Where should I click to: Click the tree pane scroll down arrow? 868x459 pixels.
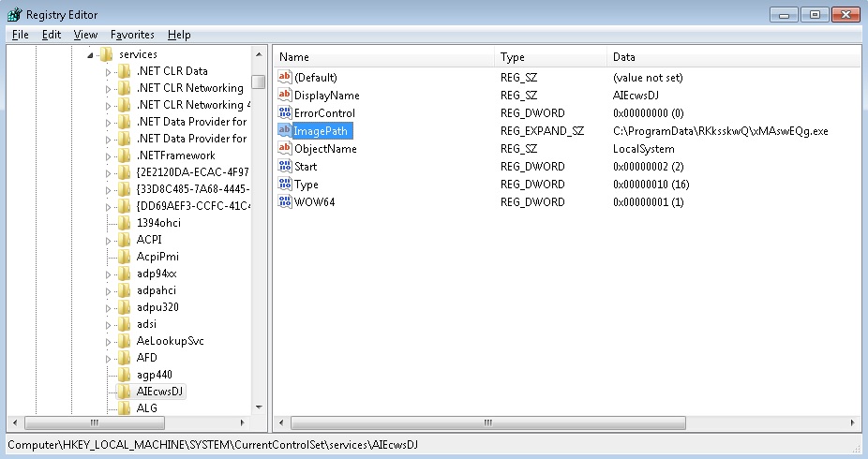point(259,407)
